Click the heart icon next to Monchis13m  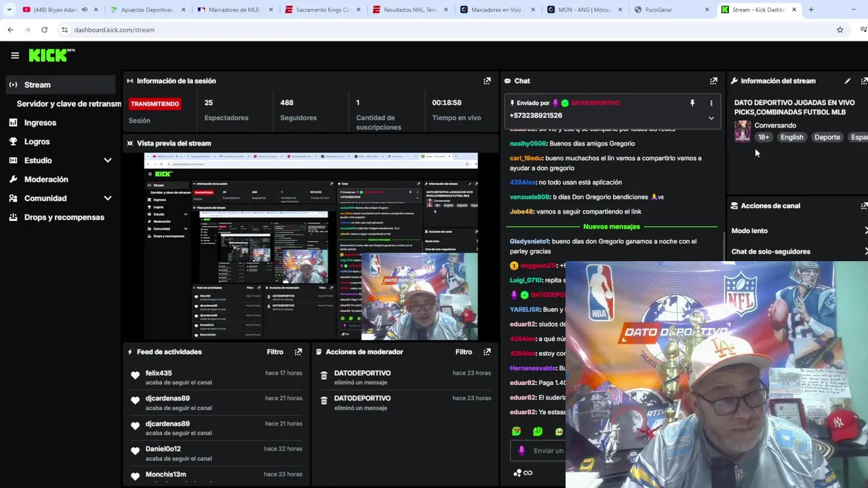[x=135, y=476]
